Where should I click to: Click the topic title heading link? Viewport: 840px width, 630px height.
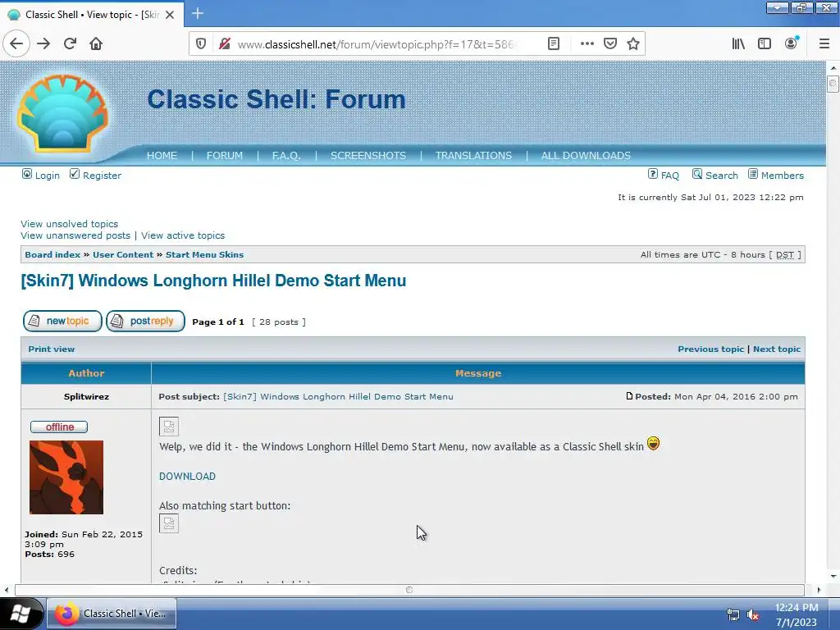click(213, 281)
